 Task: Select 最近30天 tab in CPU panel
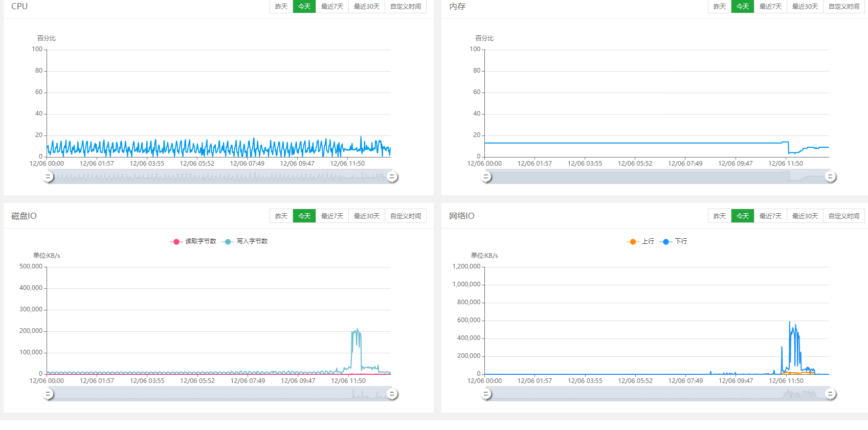367,7
